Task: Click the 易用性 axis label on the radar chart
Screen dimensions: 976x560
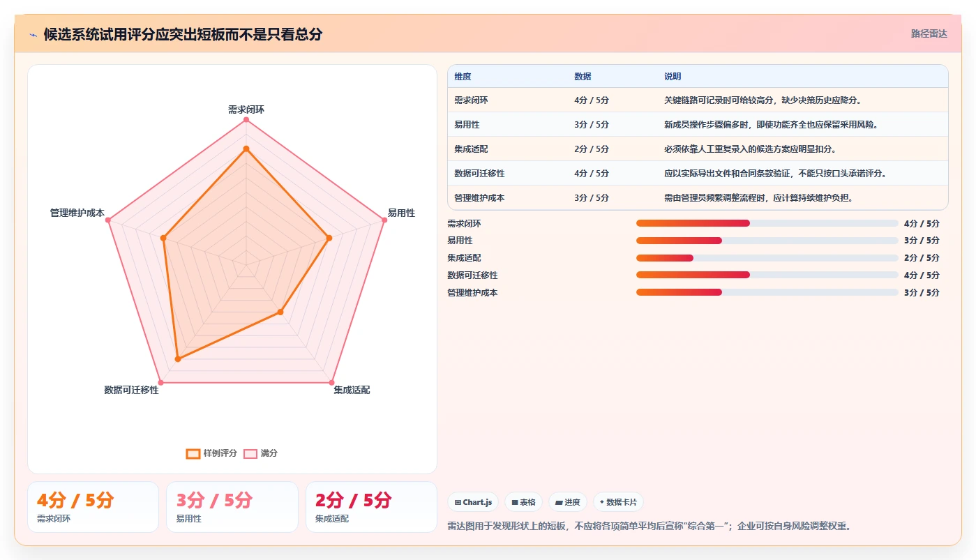Action: coord(401,213)
